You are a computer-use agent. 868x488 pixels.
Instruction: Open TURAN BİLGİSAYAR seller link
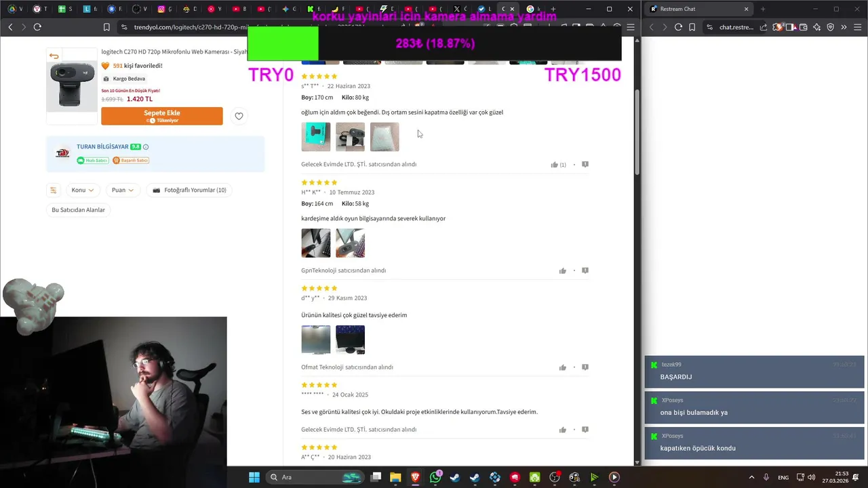coord(102,147)
